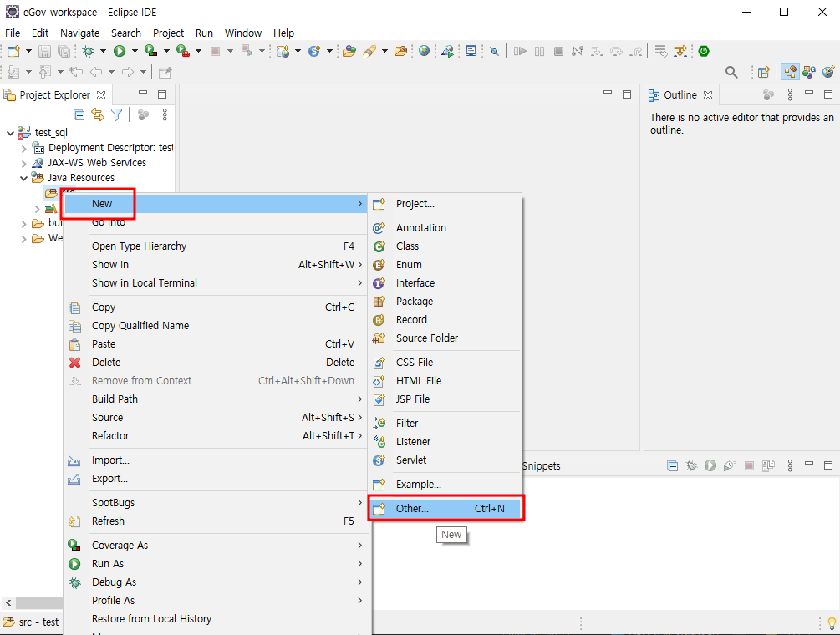This screenshot has height=635, width=840.
Task: Choose Servlet in New submenu
Action: (x=445, y=460)
